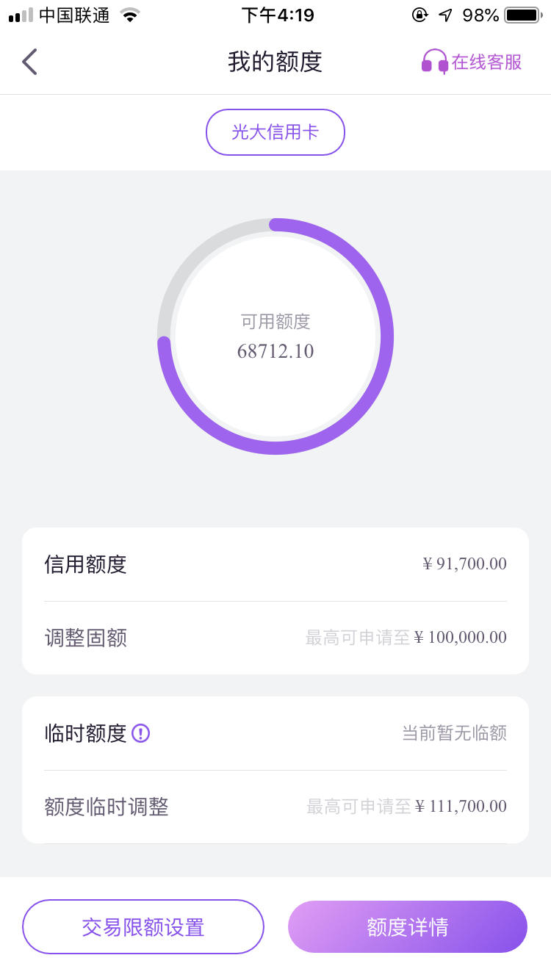Tap the 信用额度 row
The width and height of the screenshot is (551, 980).
click(275, 564)
